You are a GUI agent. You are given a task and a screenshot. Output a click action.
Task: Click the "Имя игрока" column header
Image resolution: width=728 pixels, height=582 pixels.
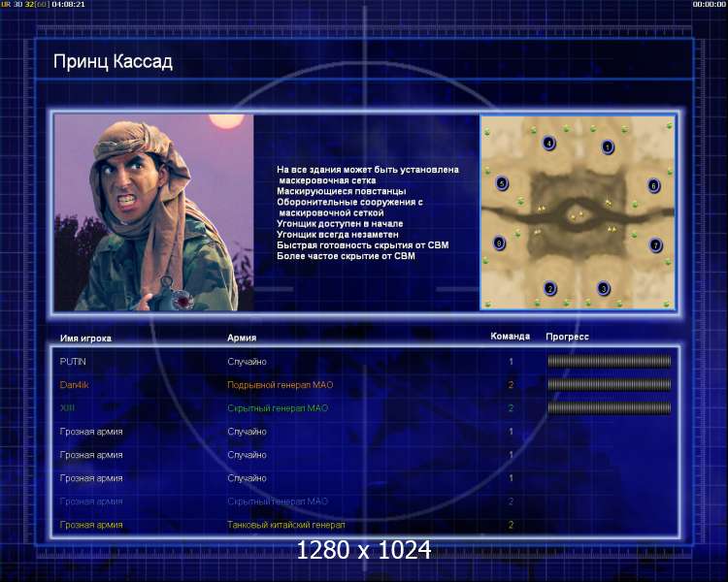coord(85,339)
